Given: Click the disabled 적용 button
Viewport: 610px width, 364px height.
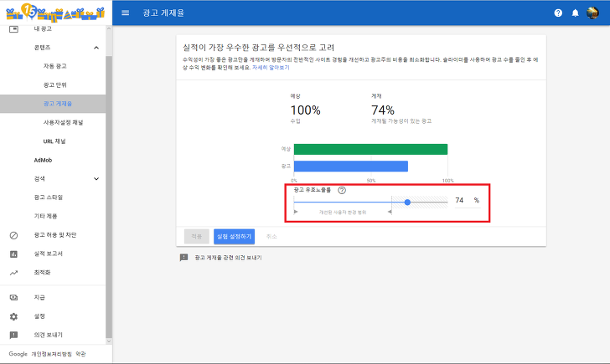Looking at the screenshot, I should coord(196,237).
